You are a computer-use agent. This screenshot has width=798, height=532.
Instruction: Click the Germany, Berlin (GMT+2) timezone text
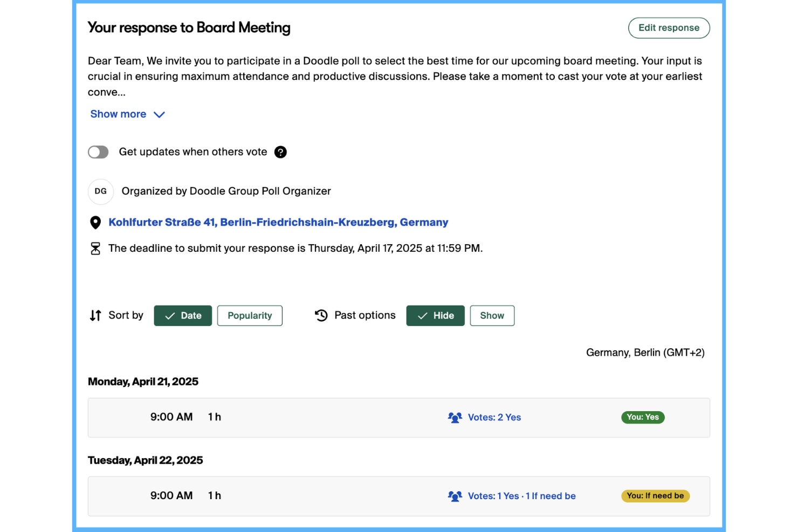click(x=645, y=353)
